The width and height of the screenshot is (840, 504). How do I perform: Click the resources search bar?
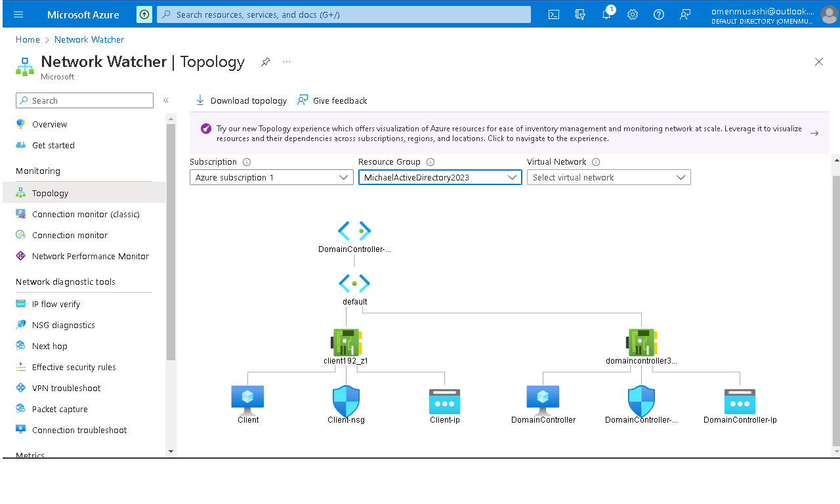pyautogui.click(x=344, y=14)
